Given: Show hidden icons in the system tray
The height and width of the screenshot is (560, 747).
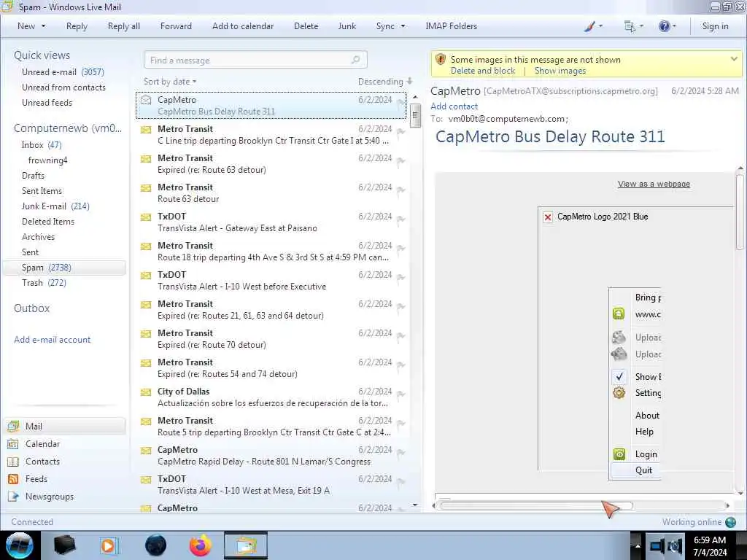Looking at the screenshot, I should (x=638, y=545).
